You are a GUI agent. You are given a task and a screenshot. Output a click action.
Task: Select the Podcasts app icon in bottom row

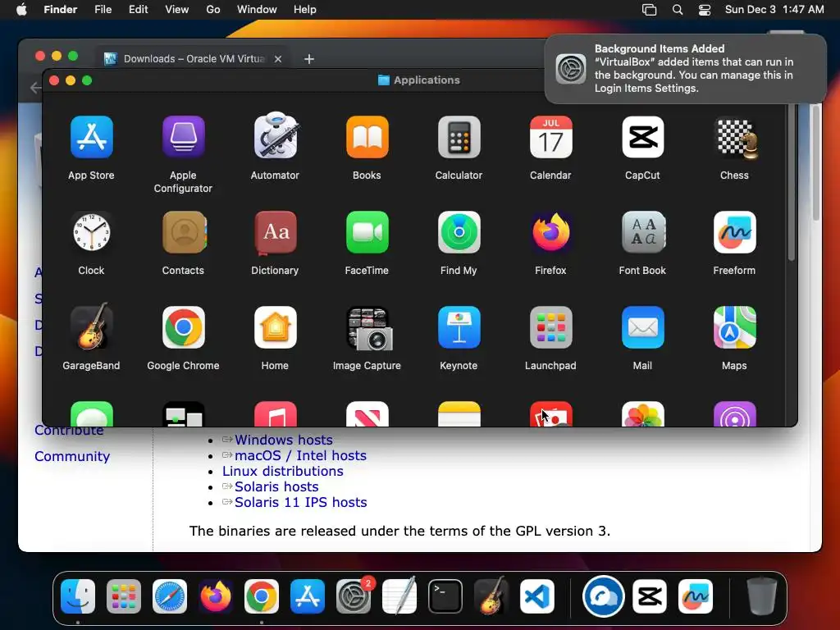click(x=734, y=413)
